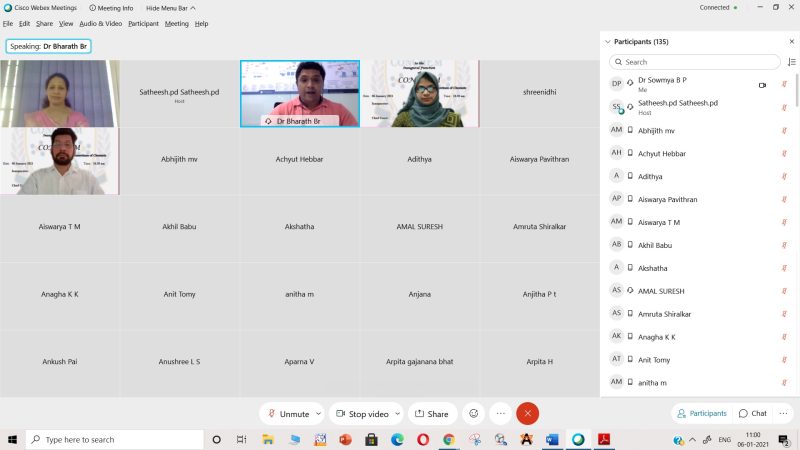Viewport: 800px width, 450px height.
Task: Open the emoji reactions button
Action: [473, 413]
